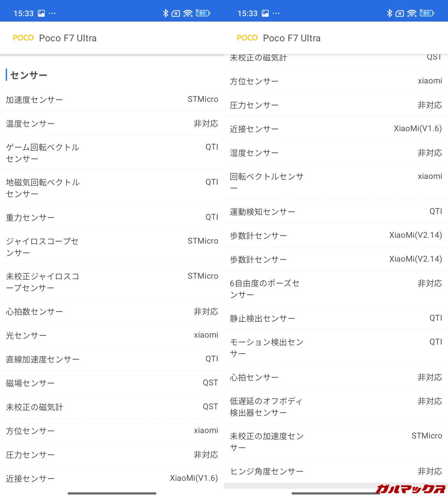Viewport: 448px width, 498px height.
Task: Tap the 重力センサー list item
Action: [112, 217]
